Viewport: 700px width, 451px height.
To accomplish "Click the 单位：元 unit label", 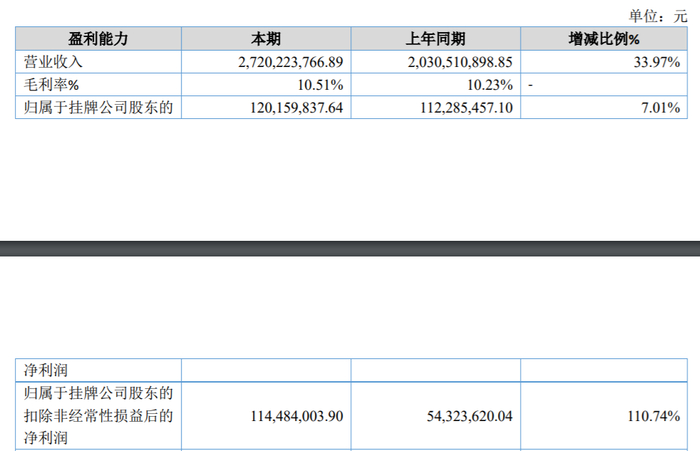I will pos(658,16).
